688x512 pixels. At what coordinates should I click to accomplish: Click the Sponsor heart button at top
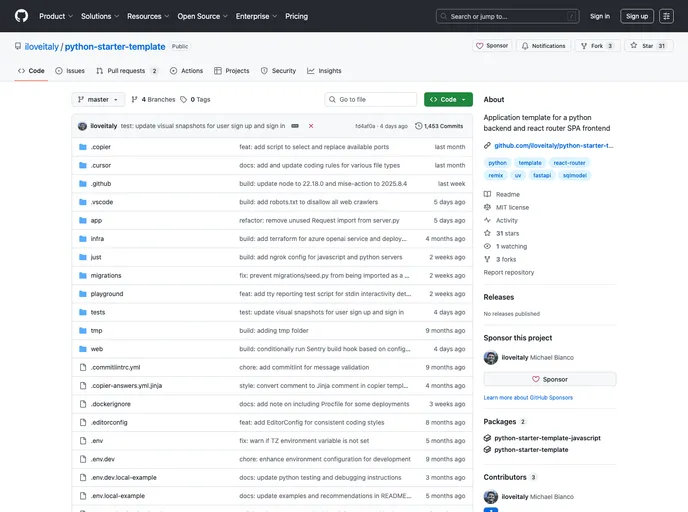492,46
